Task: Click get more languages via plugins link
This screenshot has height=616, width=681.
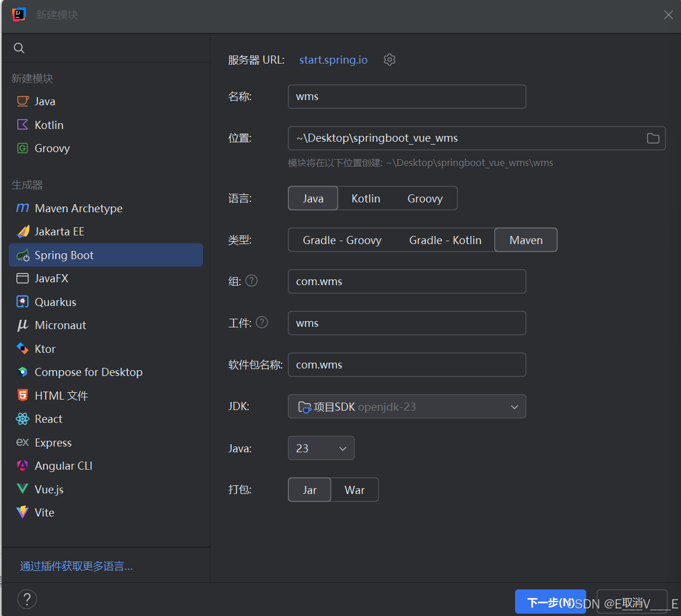Action: click(x=76, y=566)
